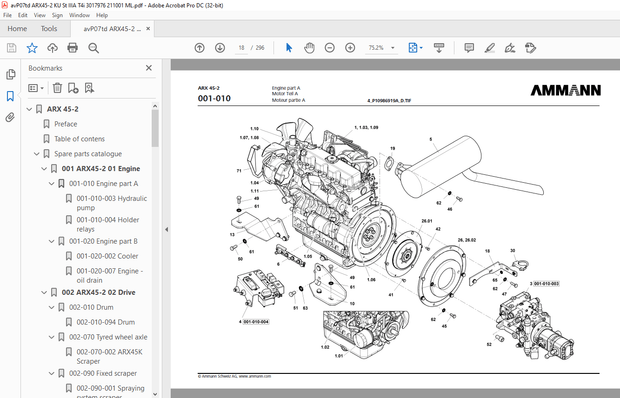Find current bookmark icon
The image size is (620, 398).
tap(89, 88)
